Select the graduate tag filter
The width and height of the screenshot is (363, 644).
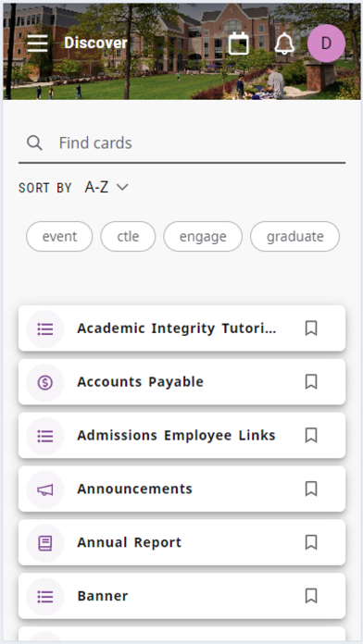[x=294, y=237]
